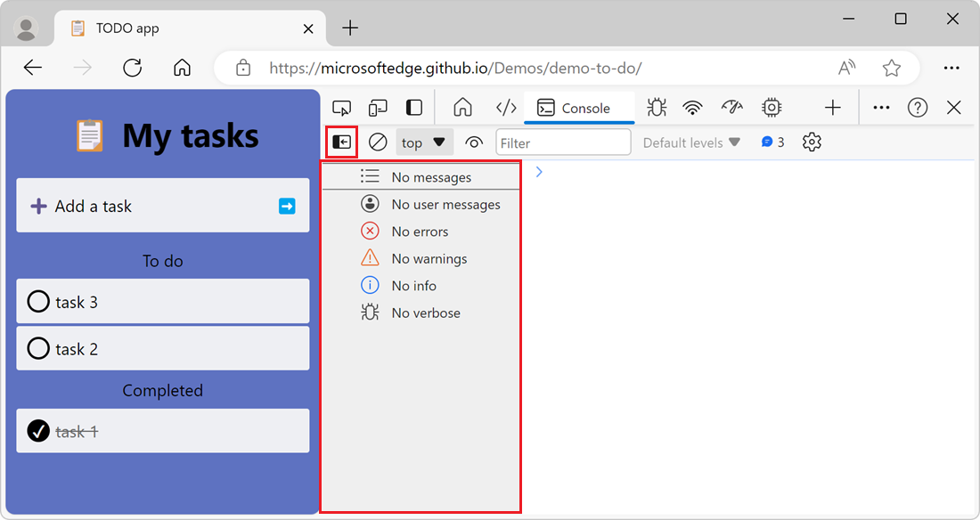
Task: Open DevTools settings gear
Action: 811,142
